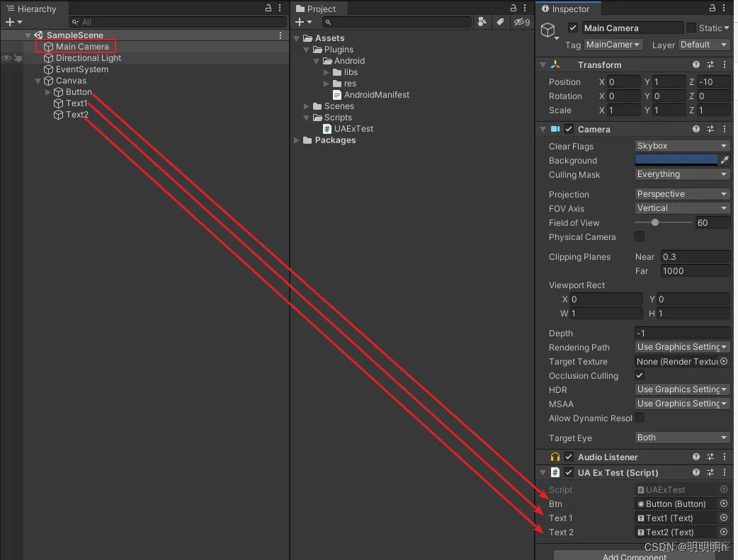
Task: Click the Add Component button
Action: tap(634, 556)
